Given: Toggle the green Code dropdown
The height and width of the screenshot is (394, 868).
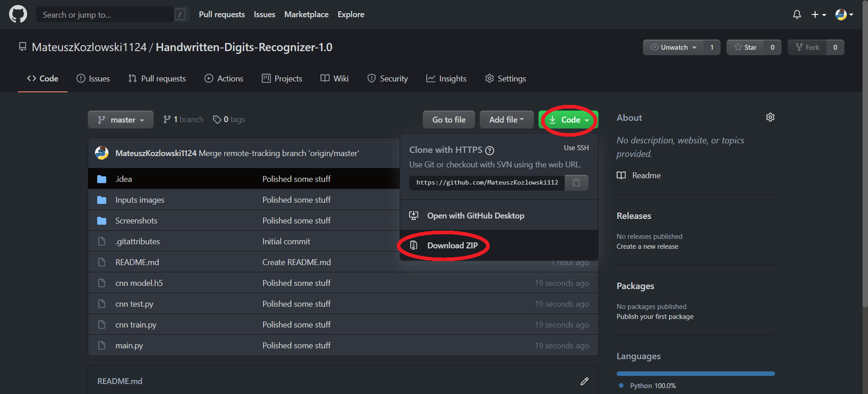Looking at the screenshot, I should [x=569, y=120].
